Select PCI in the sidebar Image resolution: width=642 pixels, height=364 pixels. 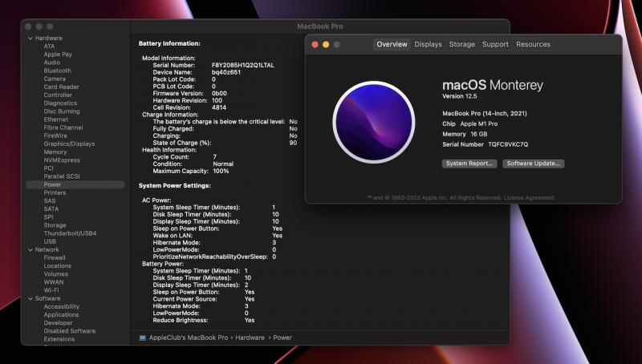click(49, 168)
